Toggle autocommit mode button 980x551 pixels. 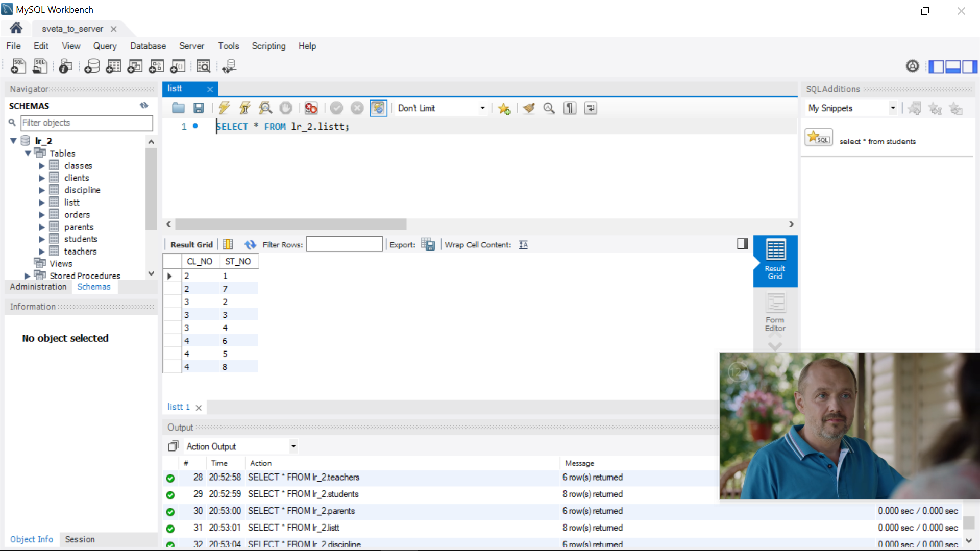point(378,108)
